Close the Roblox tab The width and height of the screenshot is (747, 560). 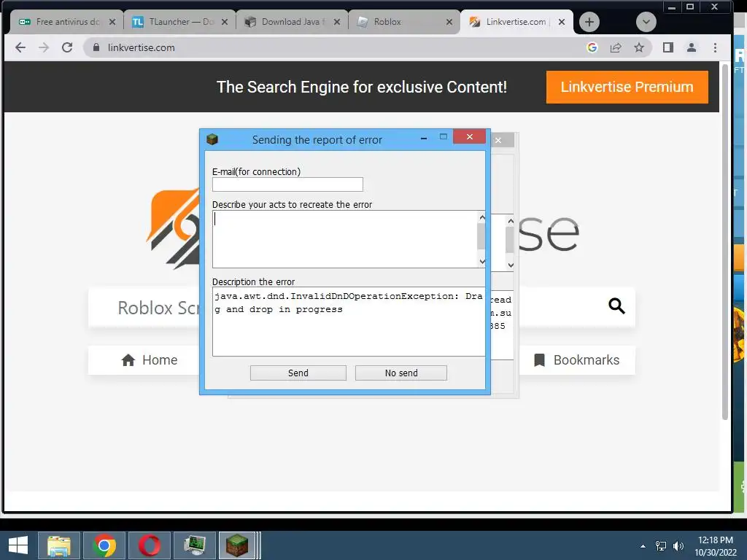point(449,22)
